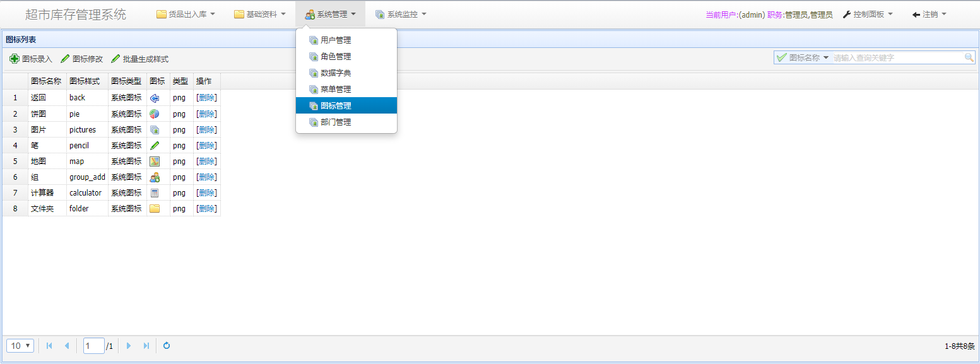
Task: Collapse the 系统管理 menu
Action: point(330,14)
